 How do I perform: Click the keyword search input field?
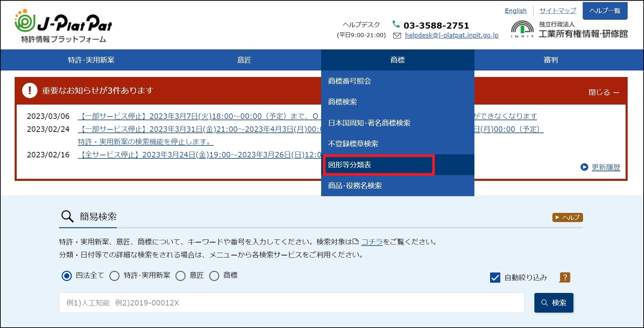(292, 303)
